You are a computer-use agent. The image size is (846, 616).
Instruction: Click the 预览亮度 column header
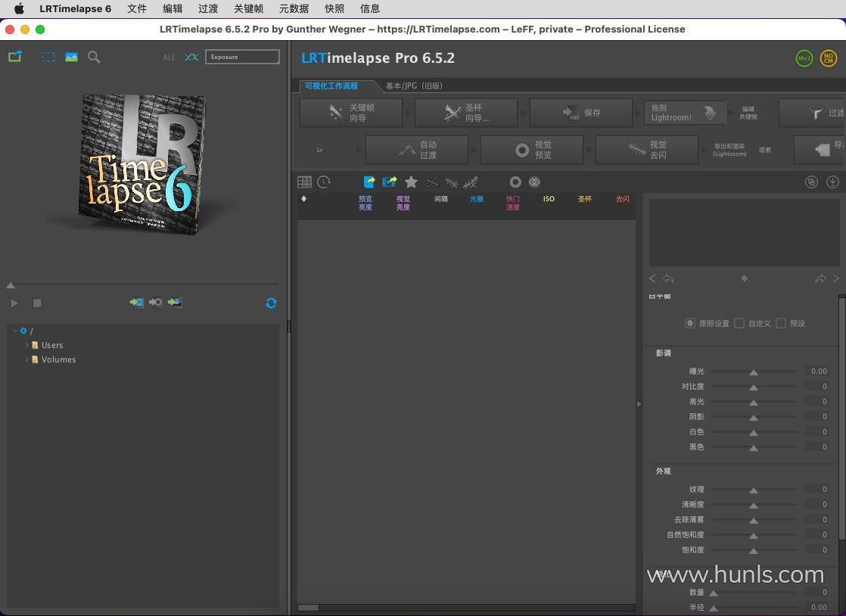[365, 203]
